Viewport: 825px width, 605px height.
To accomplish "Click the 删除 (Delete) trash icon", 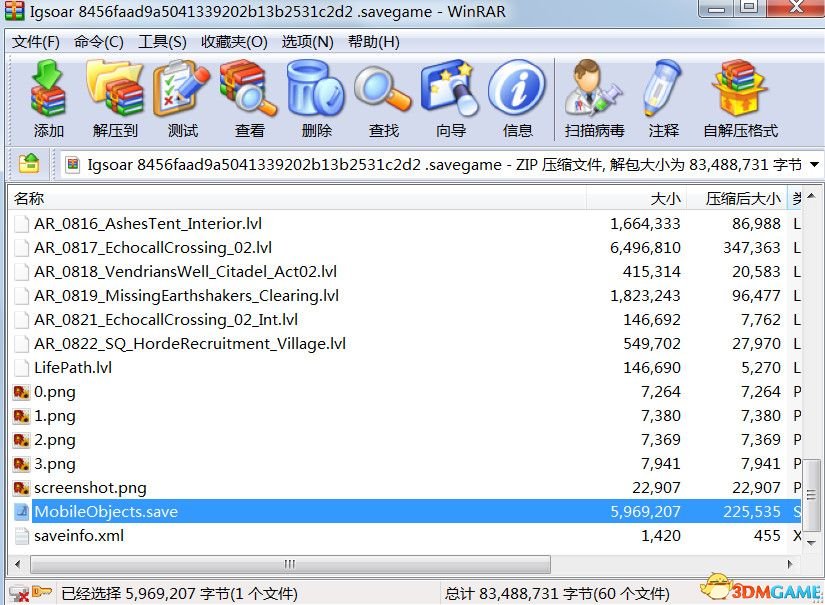I will [316, 88].
